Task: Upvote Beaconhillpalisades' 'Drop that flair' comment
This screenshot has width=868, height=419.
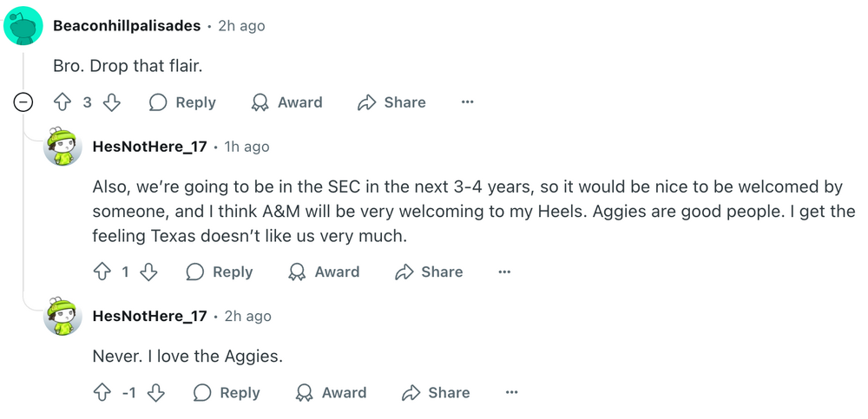Action: (62, 102)
